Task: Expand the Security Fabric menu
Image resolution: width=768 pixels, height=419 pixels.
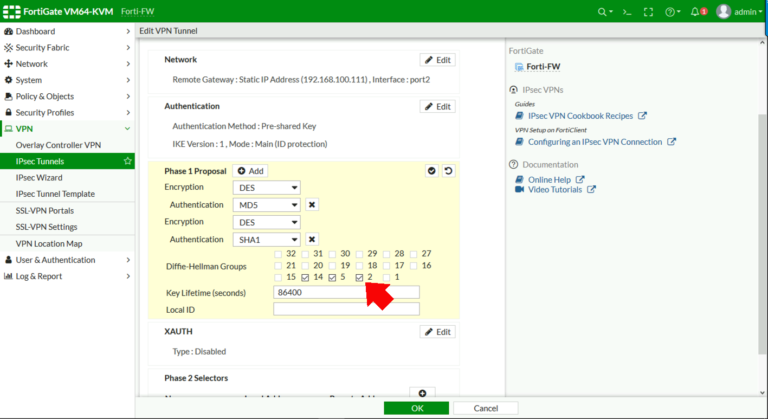Action: click(67, 48)
